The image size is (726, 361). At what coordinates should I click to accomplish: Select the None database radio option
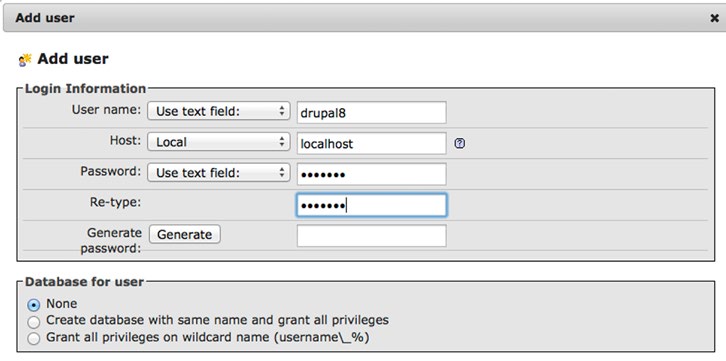[33, 305]
